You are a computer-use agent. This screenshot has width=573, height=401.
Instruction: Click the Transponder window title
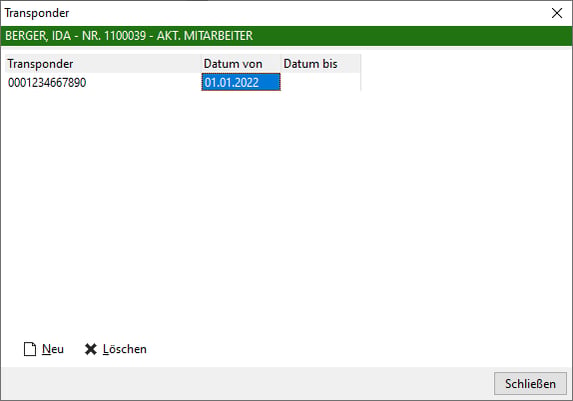[37, 13]
